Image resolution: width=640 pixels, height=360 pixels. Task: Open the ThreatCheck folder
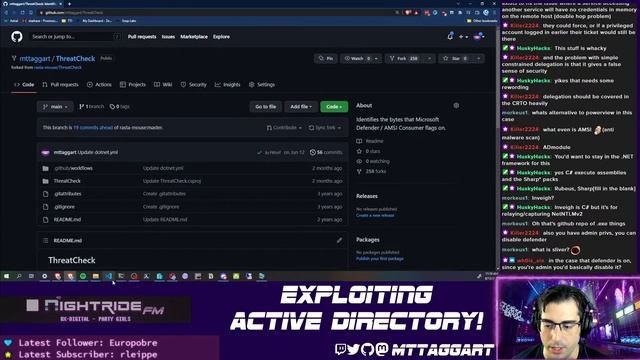[67, 181]
